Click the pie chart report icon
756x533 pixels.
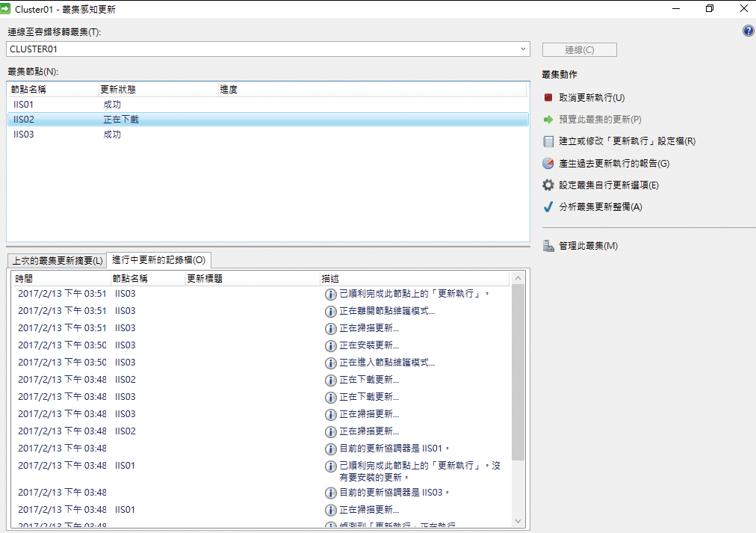(548, 164)
